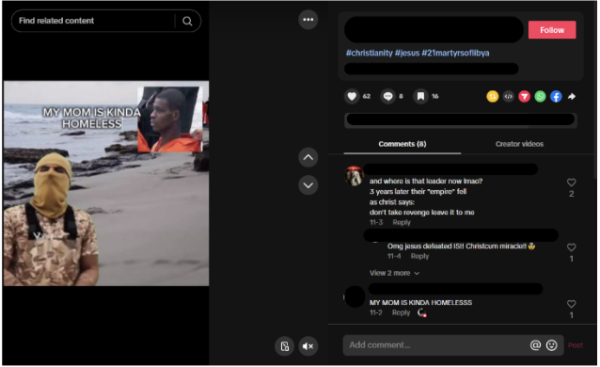Click the red send-to-friends icon
Screen dimensions: 600x367
pos(524,96)
